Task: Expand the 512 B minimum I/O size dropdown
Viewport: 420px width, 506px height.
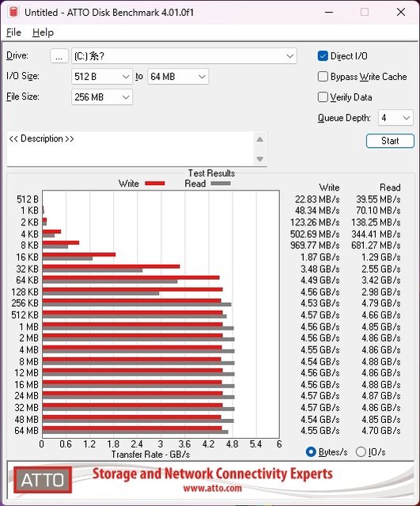Action: tap(102, 77)
